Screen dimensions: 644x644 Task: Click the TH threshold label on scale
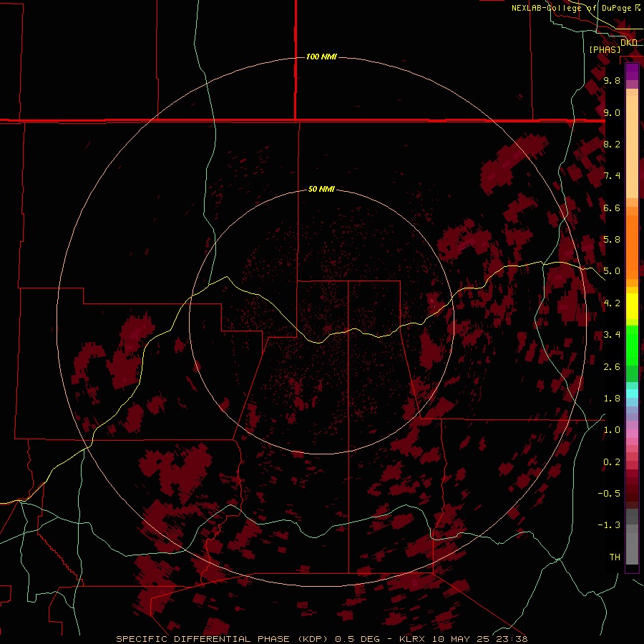615,557
